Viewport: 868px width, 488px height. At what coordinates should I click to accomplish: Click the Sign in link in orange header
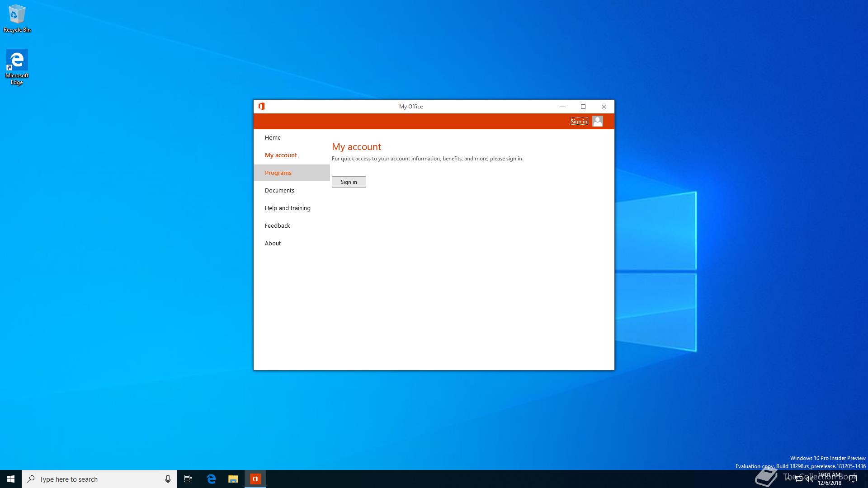tap(579, 121)
